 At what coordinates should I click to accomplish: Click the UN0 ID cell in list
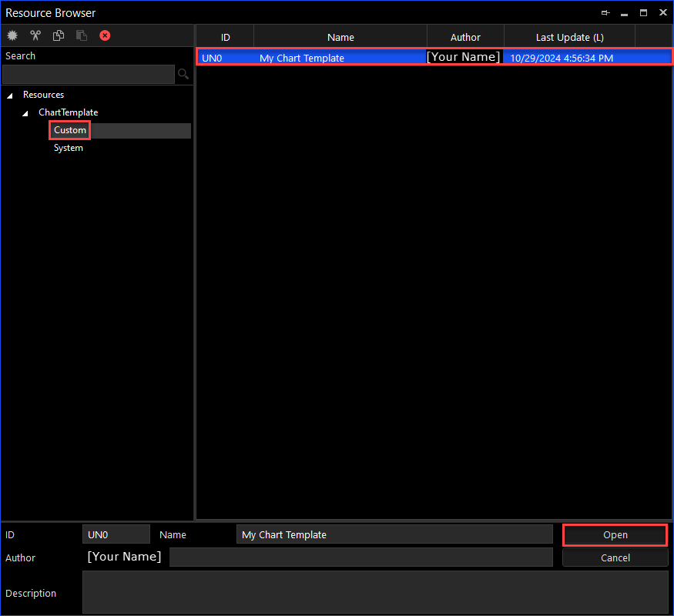[212, 58]
